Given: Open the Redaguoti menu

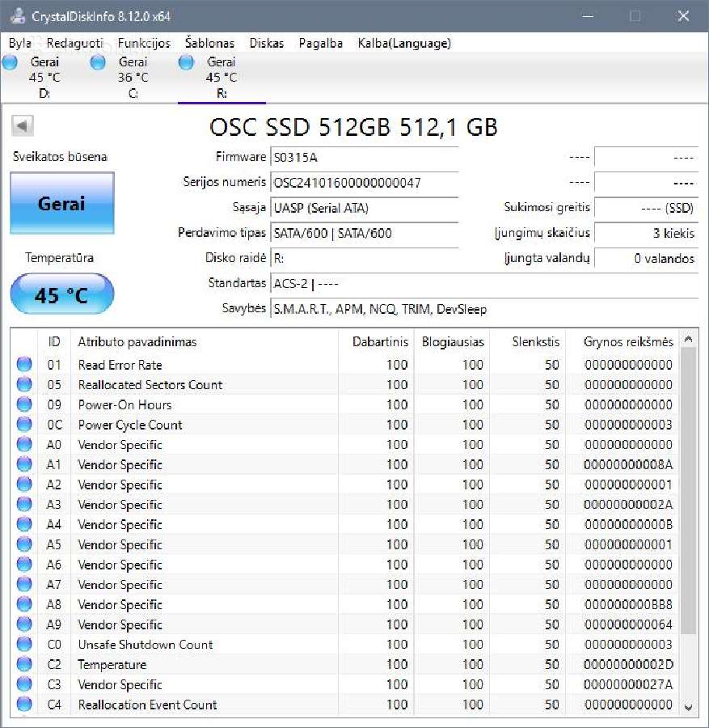Looking at the screenshot, I should (x=74, y=43).
